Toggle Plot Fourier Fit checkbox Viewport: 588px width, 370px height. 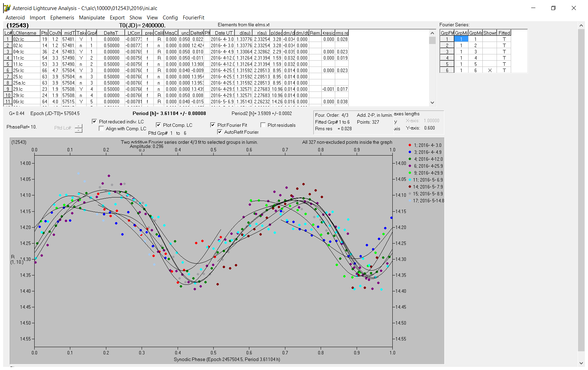(213, 125)
